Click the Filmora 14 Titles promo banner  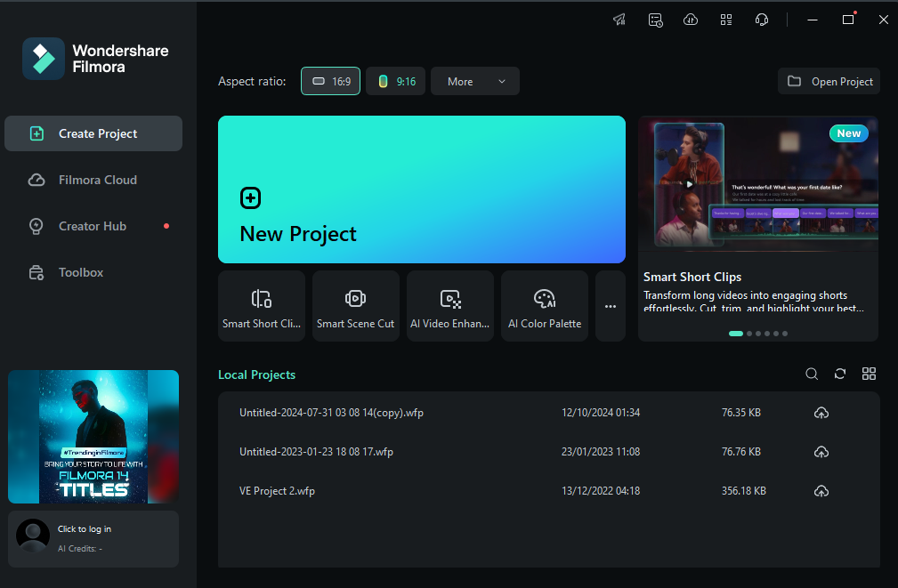93,437
